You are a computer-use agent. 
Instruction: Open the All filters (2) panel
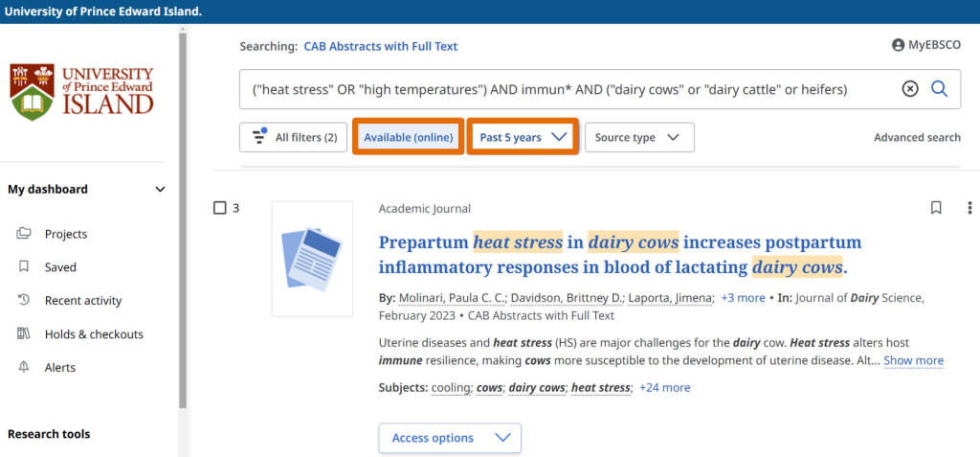tap(294, 137)
